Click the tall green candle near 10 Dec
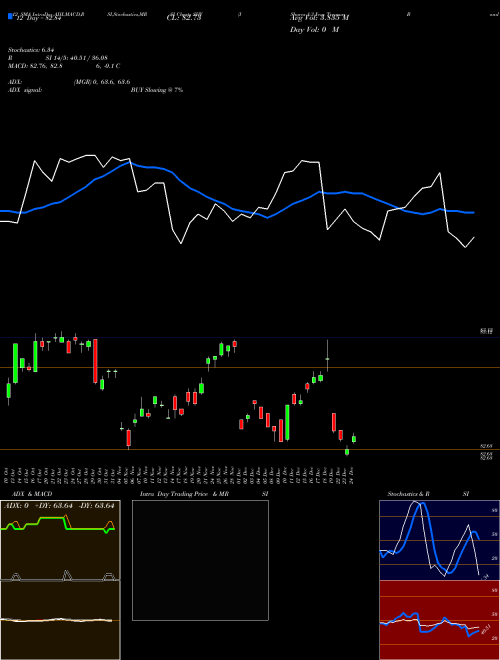Screen dimensions: 500x660 [x=287, y=422]
